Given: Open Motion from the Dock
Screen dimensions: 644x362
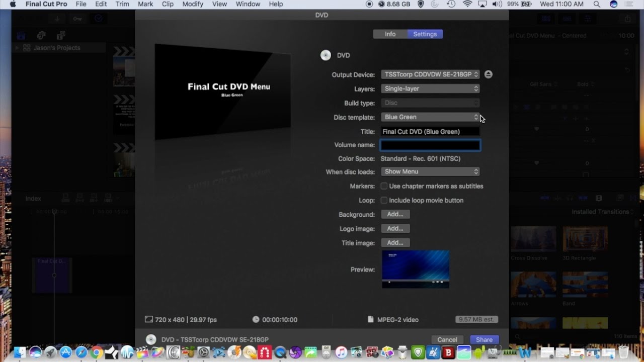Looking at the screenshot, I should 157,352.
